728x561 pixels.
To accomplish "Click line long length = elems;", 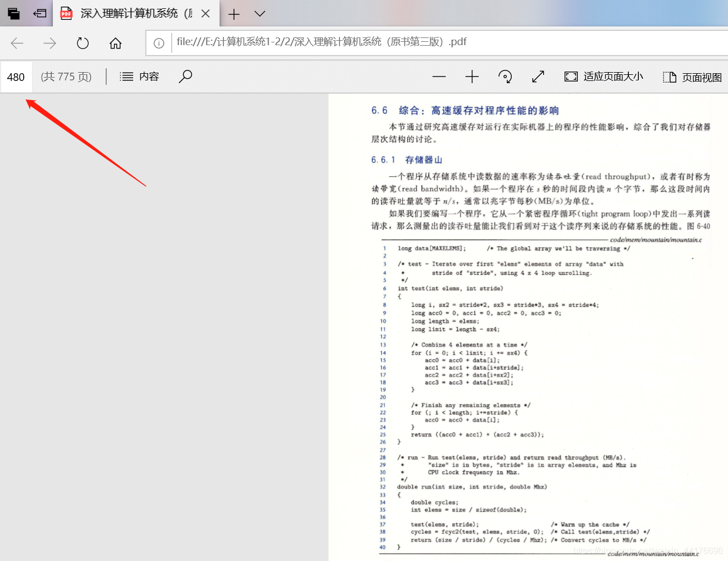I will point(445,322).
